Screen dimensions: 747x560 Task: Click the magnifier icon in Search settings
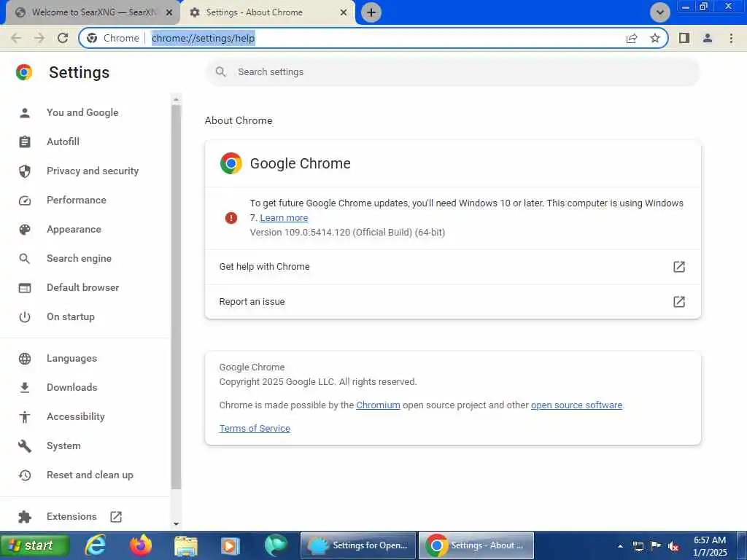220,72
